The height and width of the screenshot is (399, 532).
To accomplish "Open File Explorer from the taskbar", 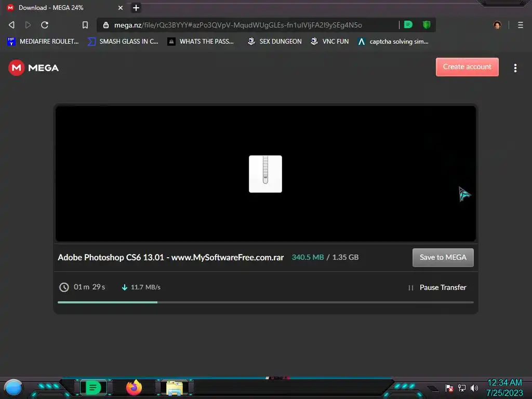I will point(175,388).
